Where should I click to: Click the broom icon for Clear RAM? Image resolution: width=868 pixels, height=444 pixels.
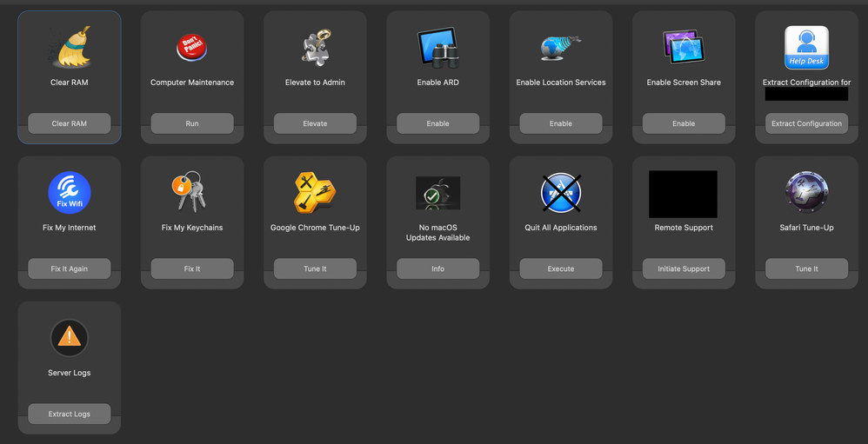point(70,46)
